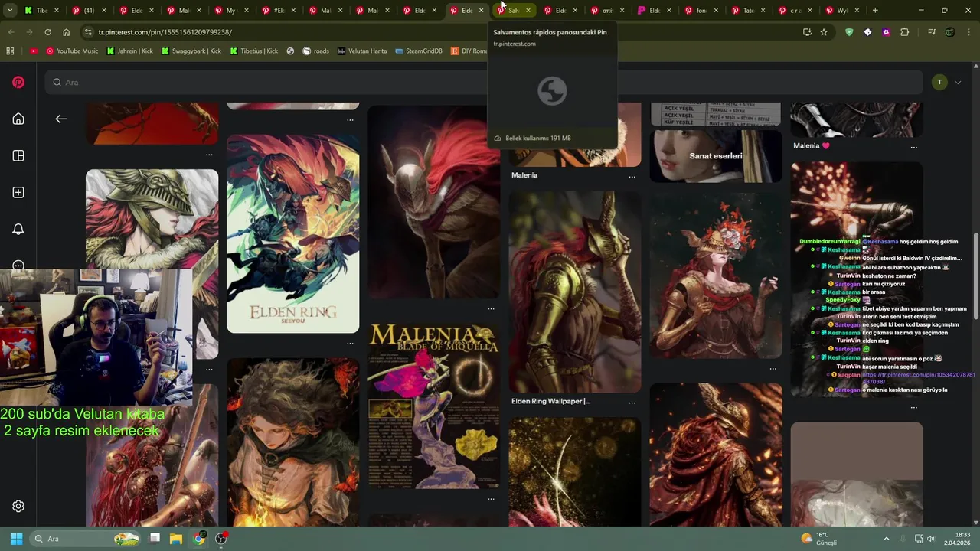Open options dots beside the Malenia heart label

(x=913, y=146)
